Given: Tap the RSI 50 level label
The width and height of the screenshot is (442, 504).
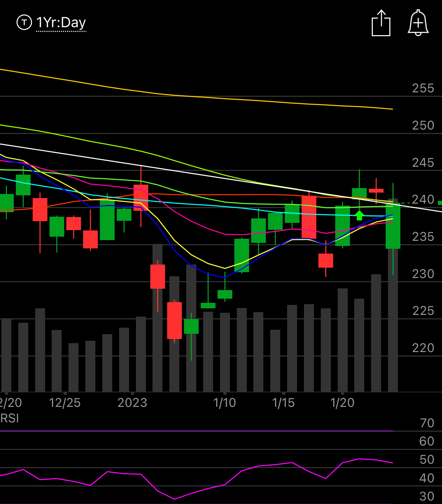Looking at the screenshot, I should click(427, 460).
